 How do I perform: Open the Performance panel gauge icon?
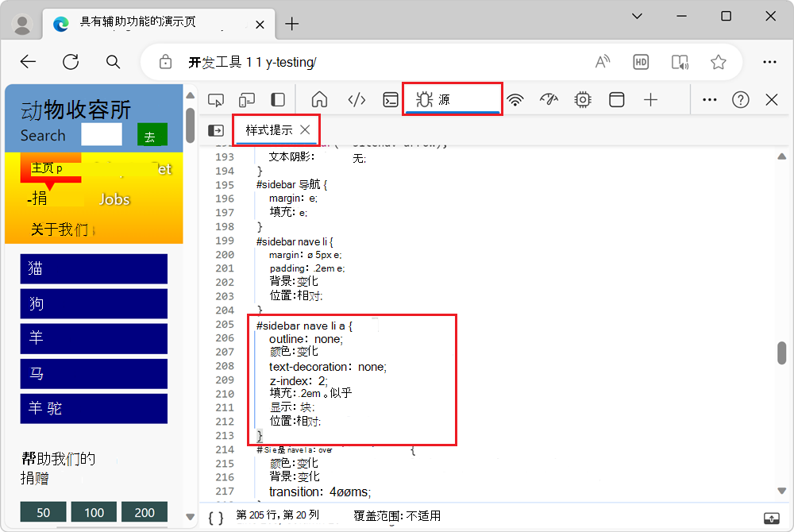(x=549, y=99)
